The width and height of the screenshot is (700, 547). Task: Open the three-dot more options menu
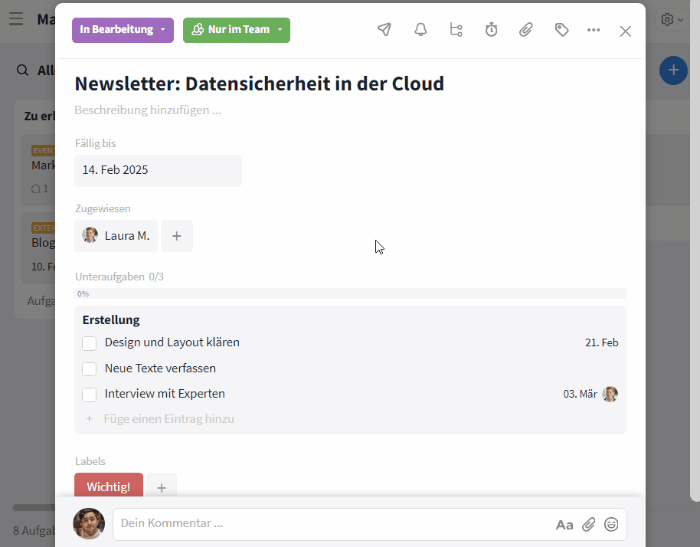pos(594,30)
